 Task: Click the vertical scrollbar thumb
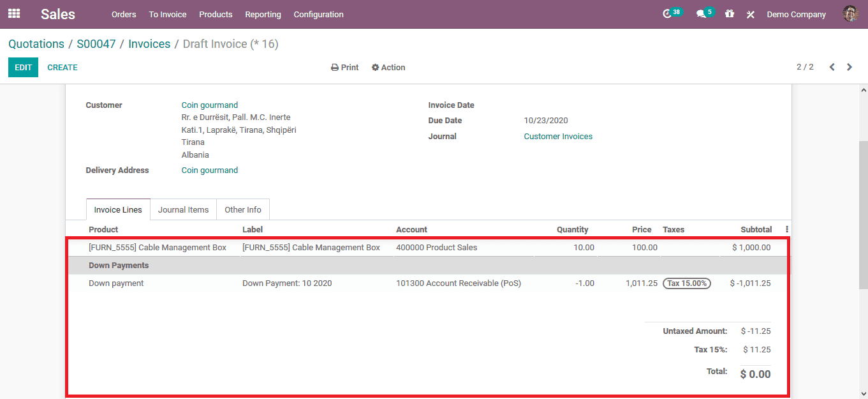863,215
